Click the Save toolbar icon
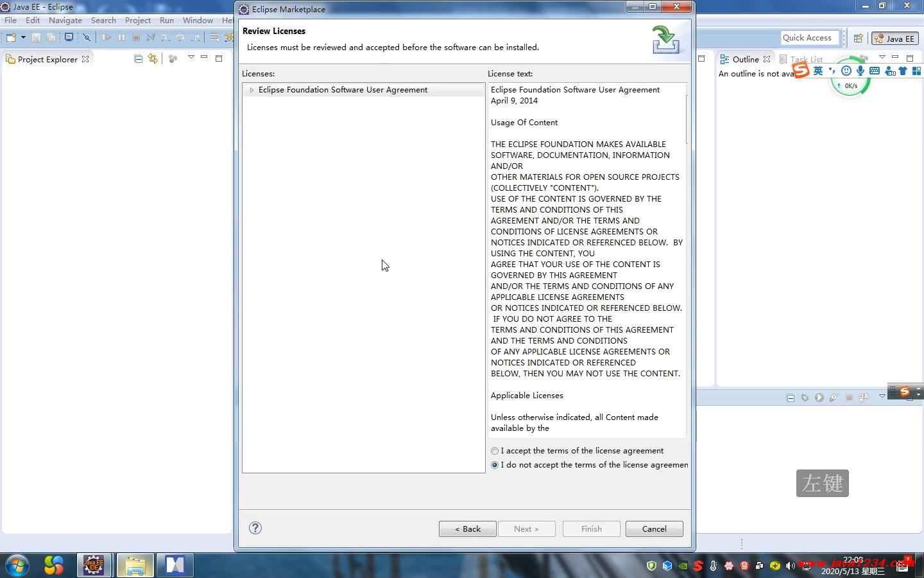Image resolution: width=924 pixels, height=578 pixels. [x=36, y=37]
